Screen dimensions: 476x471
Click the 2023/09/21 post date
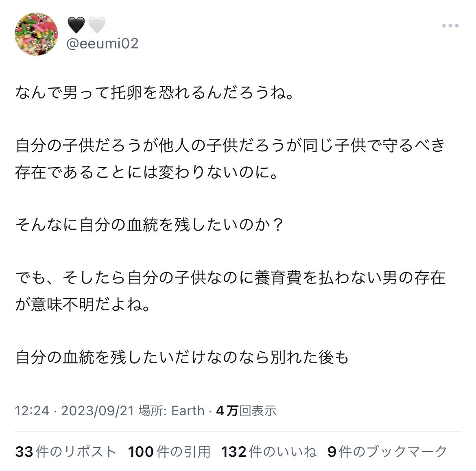pos(98,411)
